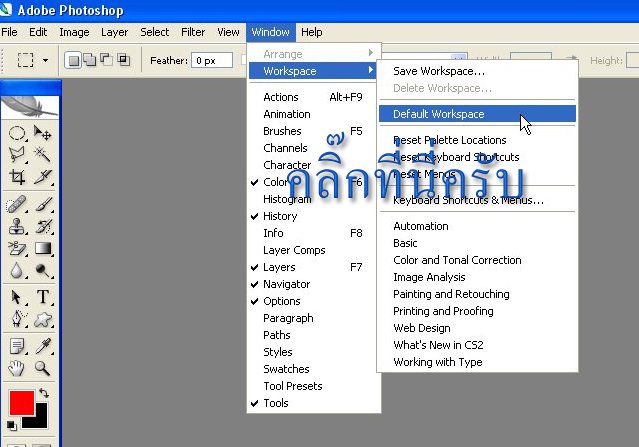Click Add to selection mode button
Image resolution: width=639 pixels, height=447 pixels.
(90, 60)
